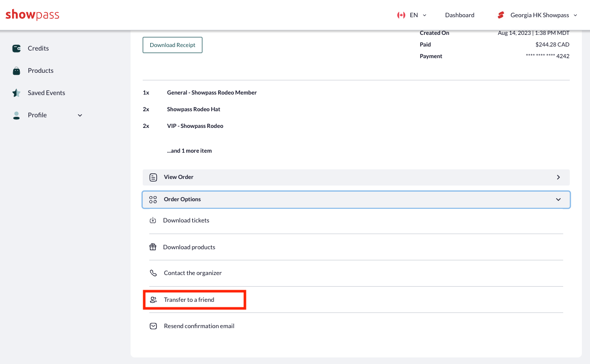Expand the Profile sidebar chevron

coord(80,115)
